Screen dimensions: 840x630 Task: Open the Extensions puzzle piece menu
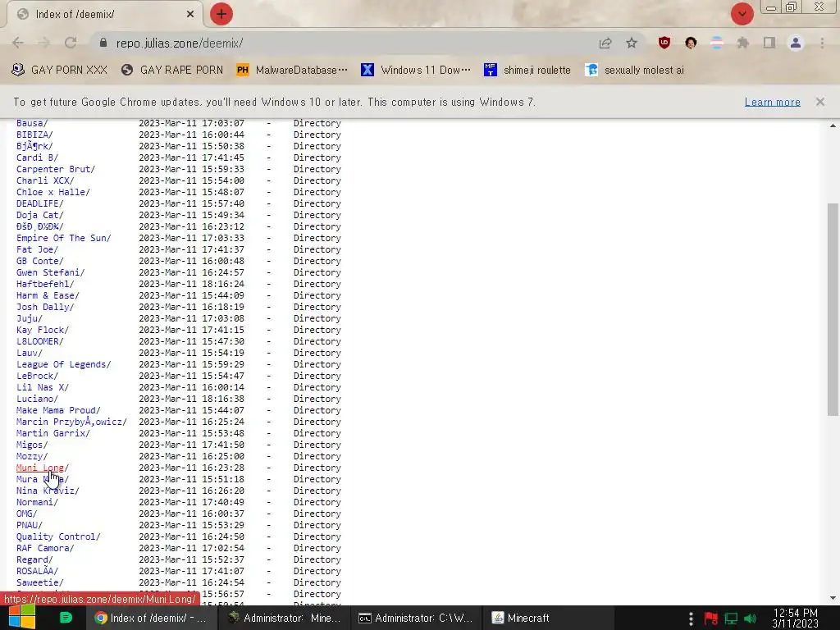coord(743,43)
